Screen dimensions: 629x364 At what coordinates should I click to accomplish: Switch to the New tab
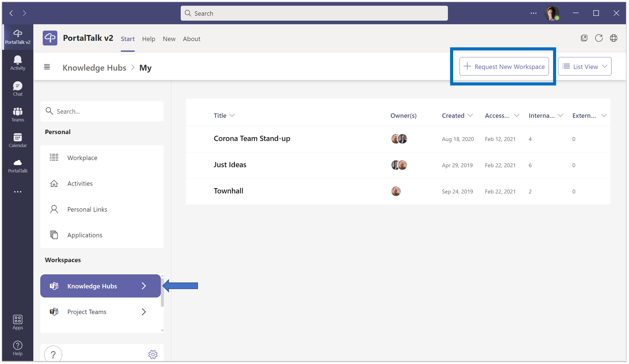[x=169, y=39]
